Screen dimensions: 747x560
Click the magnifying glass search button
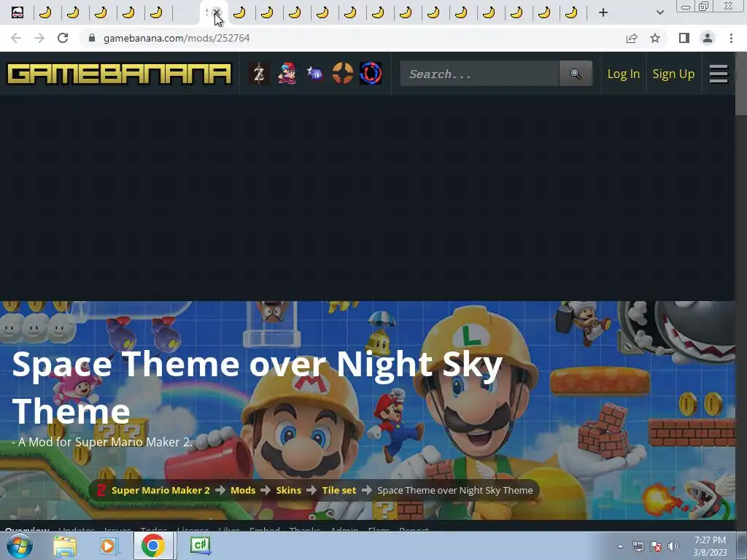click(x=576, y=74)
